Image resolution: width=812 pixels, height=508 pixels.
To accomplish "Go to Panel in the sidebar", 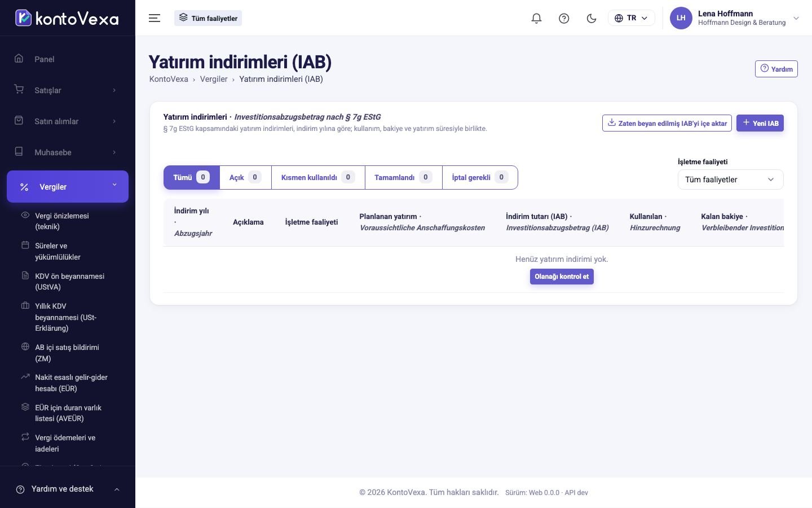I will [68, 59].
